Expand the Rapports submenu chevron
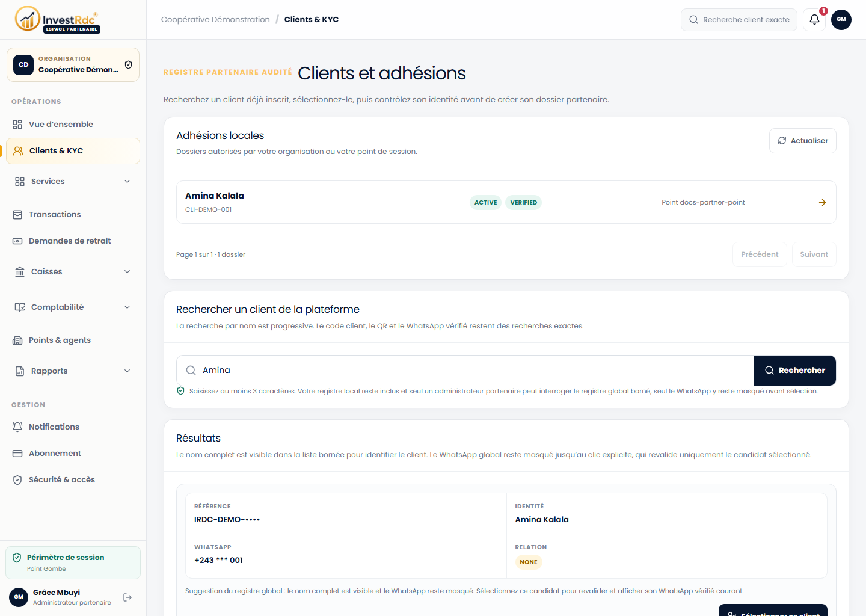Viewport: 866px width, 616px height. [127, 371]
